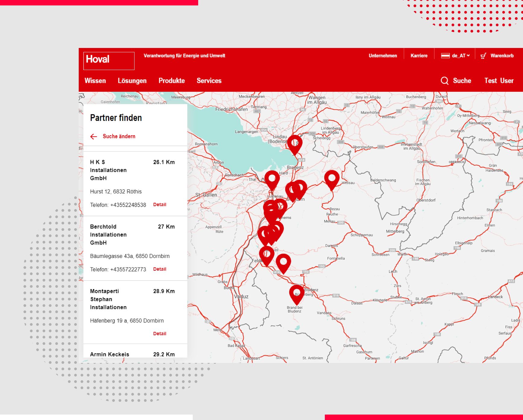The image size is (523, 420).
Task: Click the 29.2 Km distance
Action: pyautogui.click(x=164, y=354)
